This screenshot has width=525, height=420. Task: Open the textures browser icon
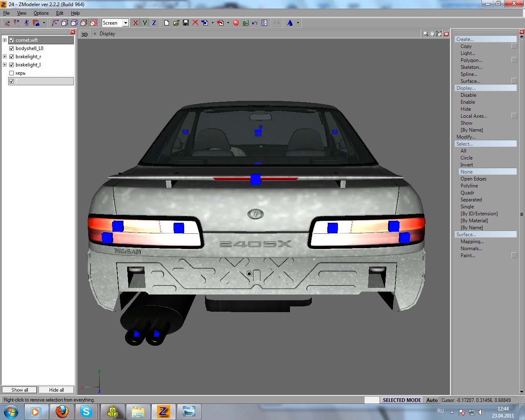point(245,23)
